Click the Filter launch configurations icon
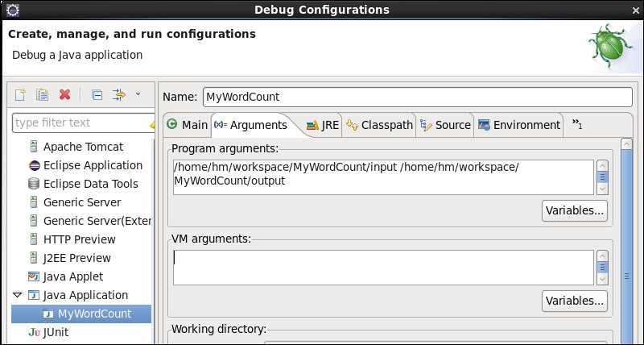644x345 pixels. (118, 94)
